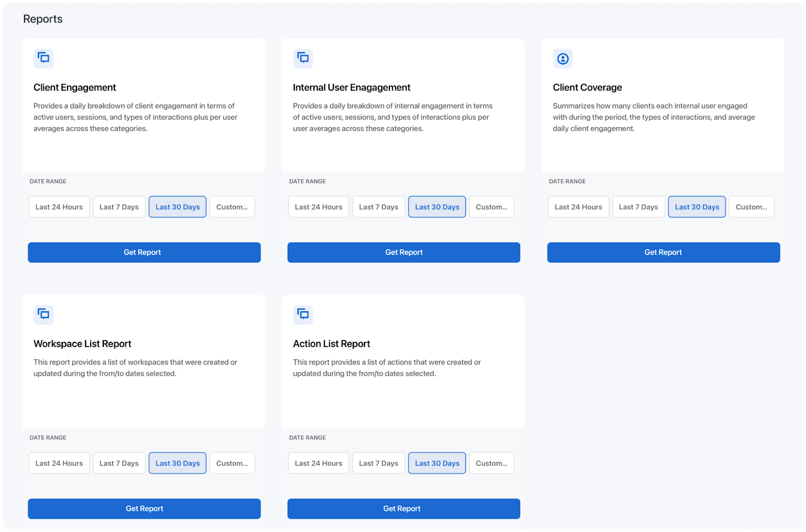Click the Workspace List Report icon
The image size is (806, 532).
(x=43, y=315)
